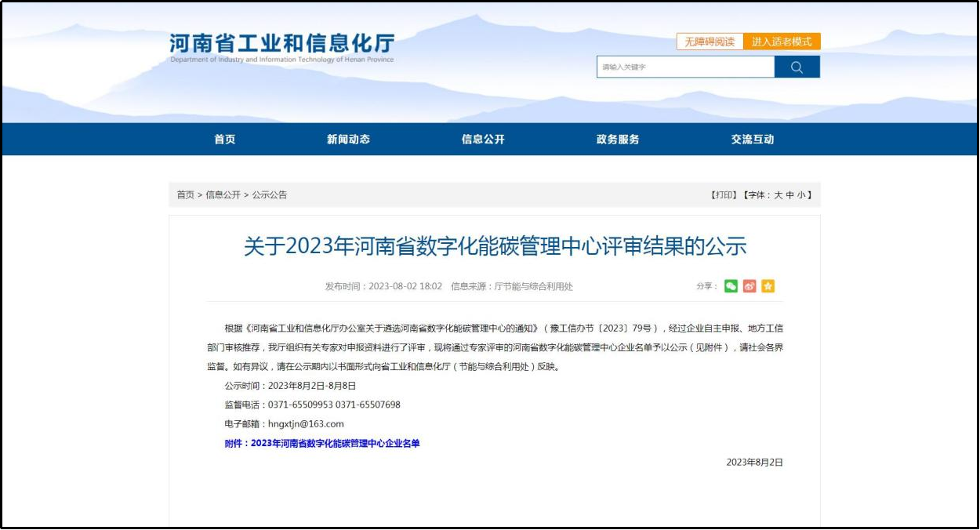The width and height of the screenshot is (980, 530).
Task: Open the 信息公开 navigation menu
Action: [481, 139]
